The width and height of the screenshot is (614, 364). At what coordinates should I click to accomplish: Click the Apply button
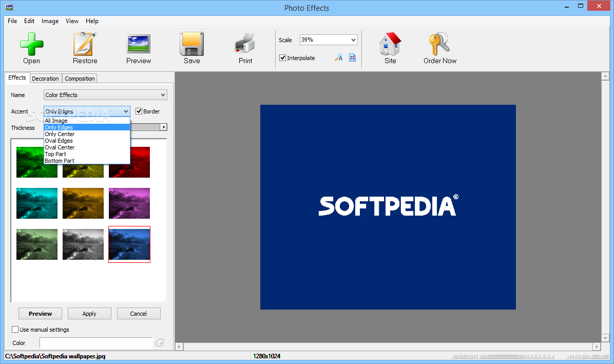tap(89, 314)
